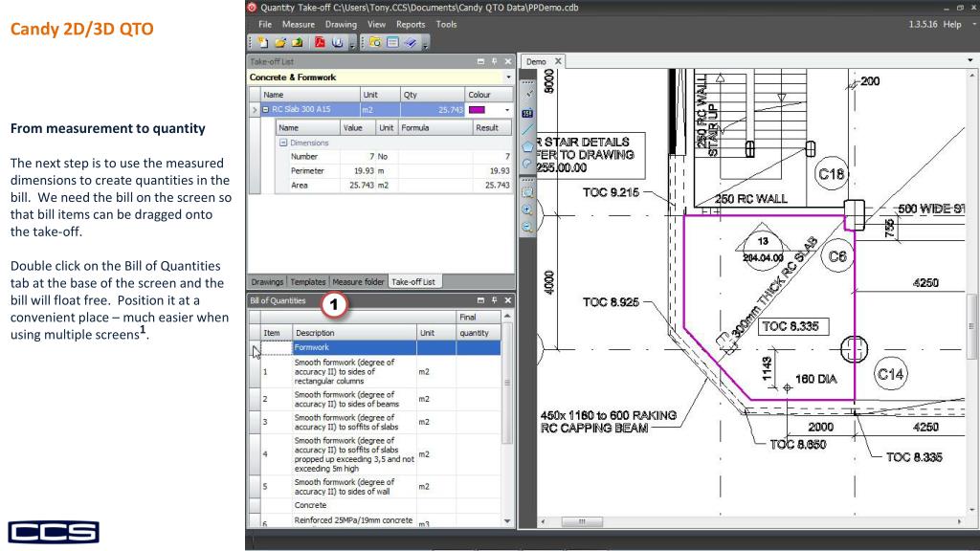Collapse the RC Slab 300 A15 row
This screenshot has height=551, width=980.
click(266, 109)
